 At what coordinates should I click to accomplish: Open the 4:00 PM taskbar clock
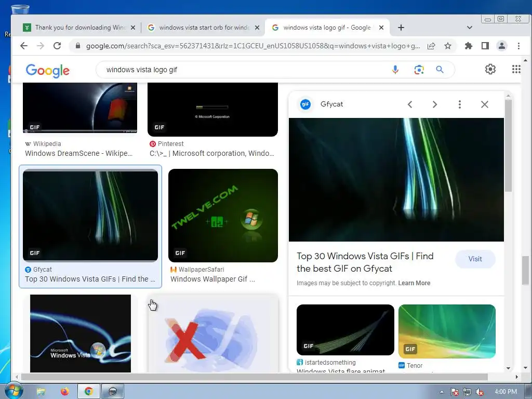[506, 392]
